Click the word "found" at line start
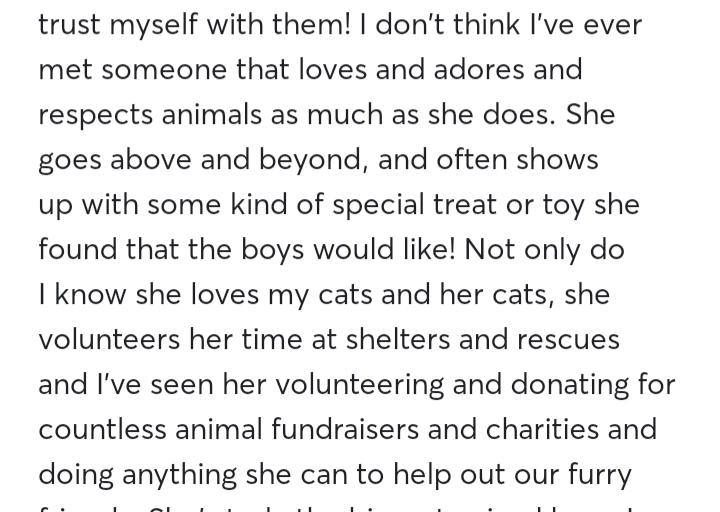The height and width of the screenshot is (512, 720). (x=78, y=249)
